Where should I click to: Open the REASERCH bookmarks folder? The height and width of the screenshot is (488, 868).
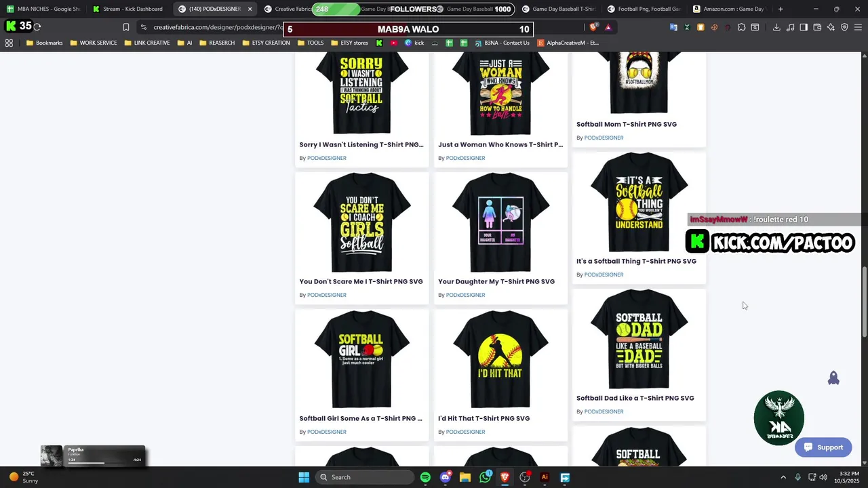(217, 43)
